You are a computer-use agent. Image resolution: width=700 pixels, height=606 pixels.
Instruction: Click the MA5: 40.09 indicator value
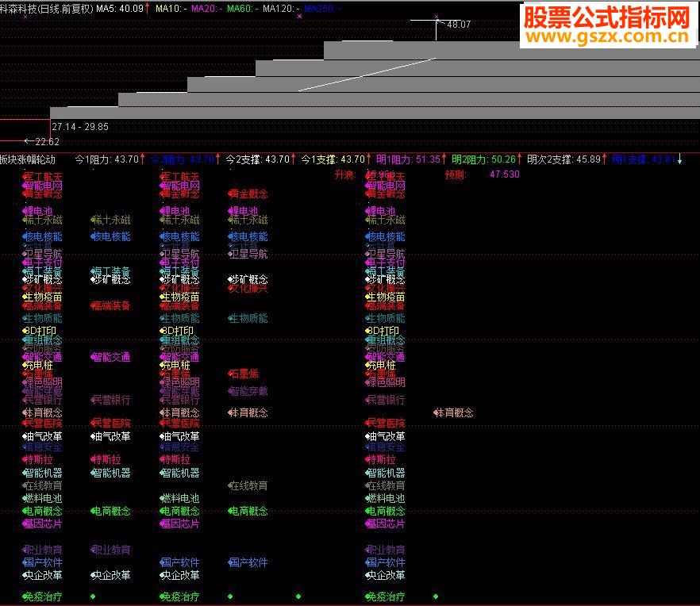tap(120, 9)
